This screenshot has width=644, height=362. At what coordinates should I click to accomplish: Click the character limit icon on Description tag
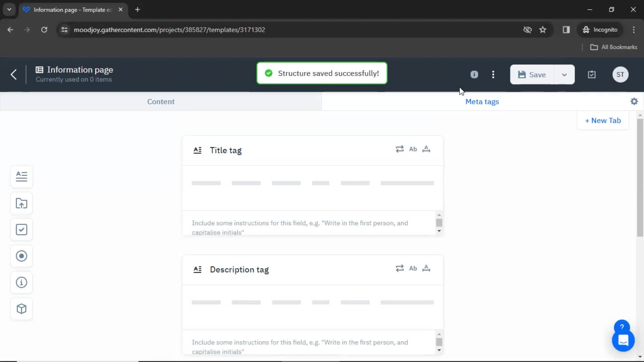click(x=426, y=268)
